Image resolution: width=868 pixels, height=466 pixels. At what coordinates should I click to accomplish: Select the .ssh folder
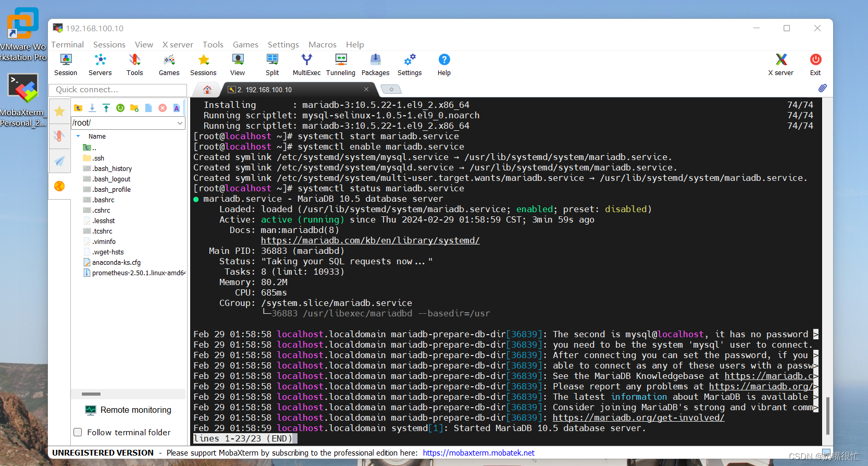tap(94, 158)
